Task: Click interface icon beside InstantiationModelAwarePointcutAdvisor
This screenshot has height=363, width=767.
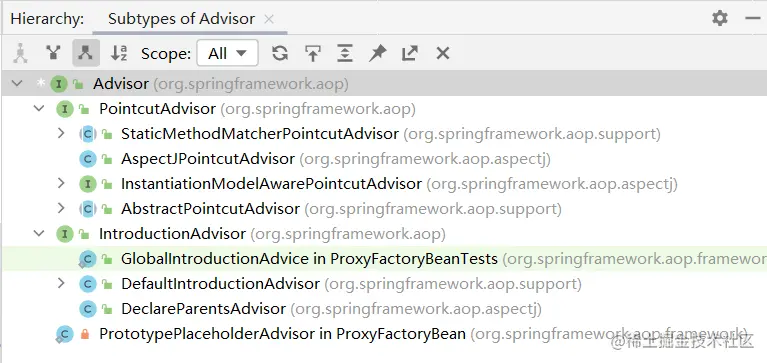Action: pyautogui.click(x=88, y=184)
